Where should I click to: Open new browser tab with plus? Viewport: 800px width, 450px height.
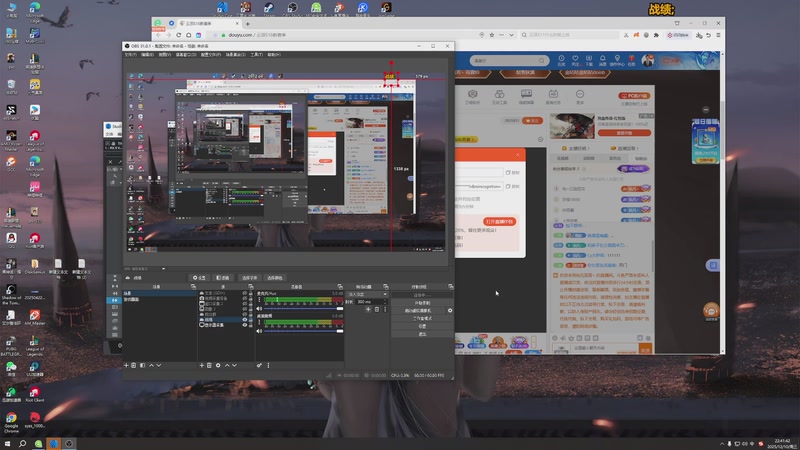pyautogui.click(x=247, y=23)
